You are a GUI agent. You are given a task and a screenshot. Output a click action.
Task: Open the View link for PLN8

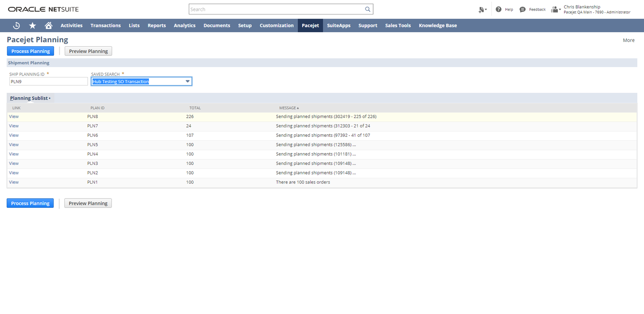tap(14, 117)
